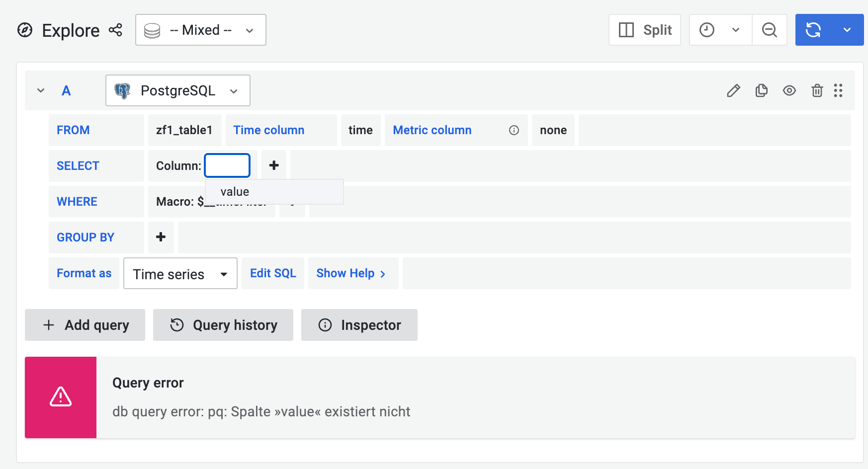
Task: Open the Format as Time series dropdown
Action: (x=180, y=273)
